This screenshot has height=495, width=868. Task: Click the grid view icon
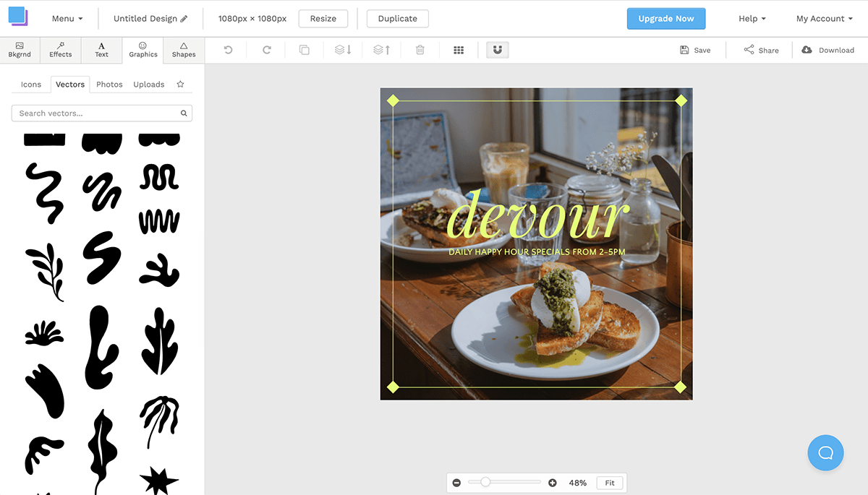(x=459, y=50)
